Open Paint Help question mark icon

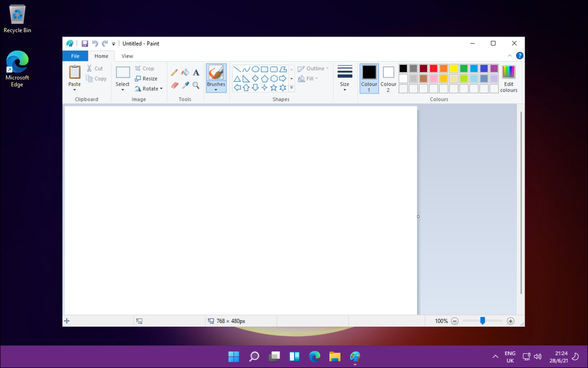(520, 56)
